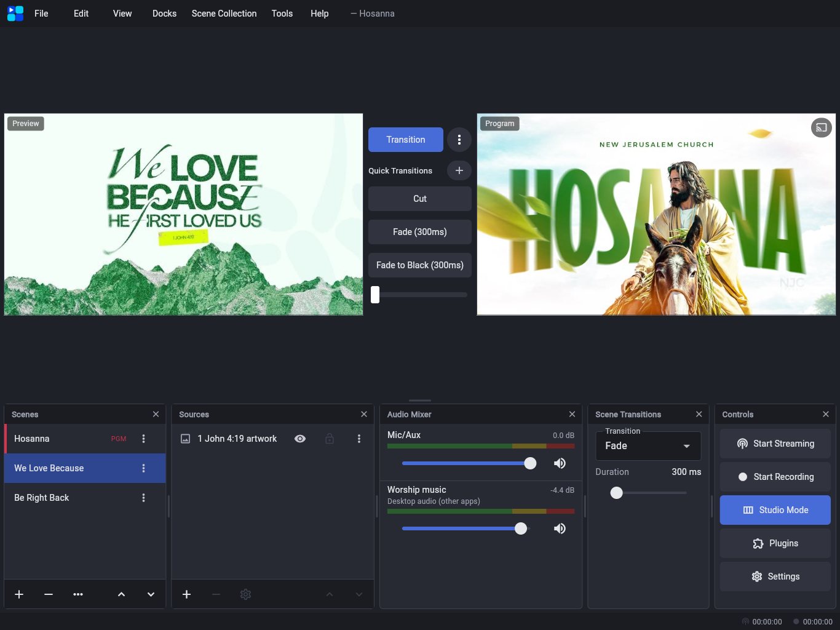Viewport: 840px width, 630px height.
Task: Click the blue Transition button
Action: [x=406, y=140]
